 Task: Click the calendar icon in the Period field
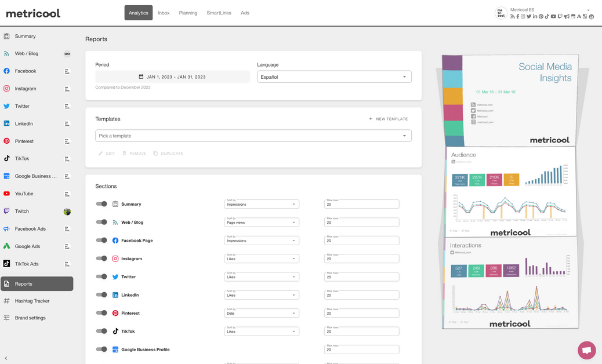point(141,77)
